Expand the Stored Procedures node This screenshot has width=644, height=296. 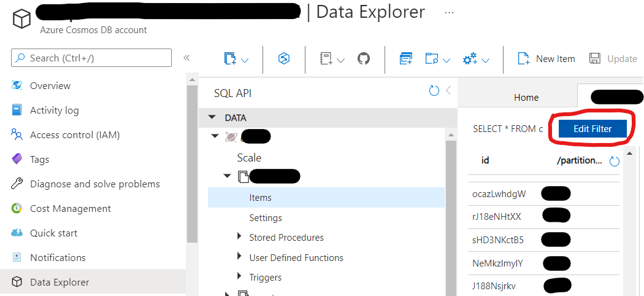tap(240, 237)
